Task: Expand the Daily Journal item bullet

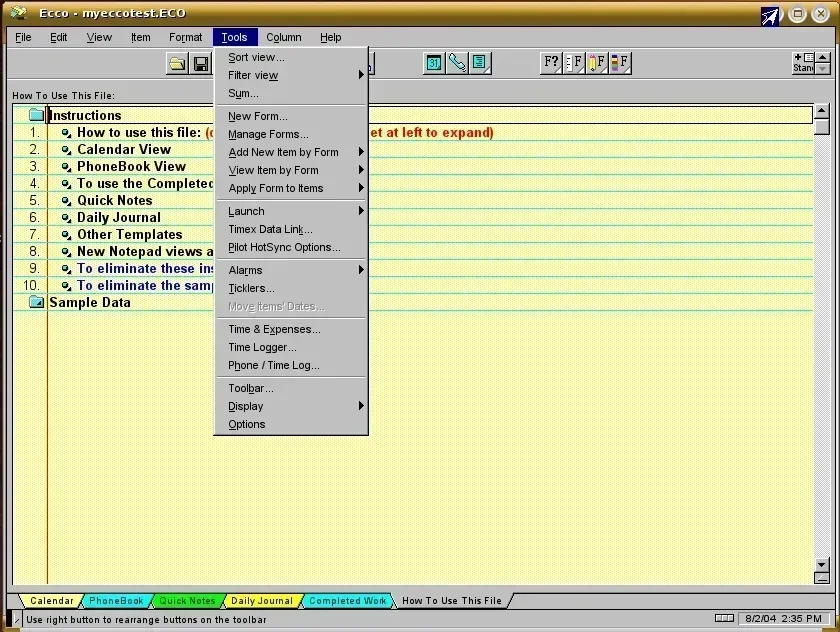Action: point(67,218)
